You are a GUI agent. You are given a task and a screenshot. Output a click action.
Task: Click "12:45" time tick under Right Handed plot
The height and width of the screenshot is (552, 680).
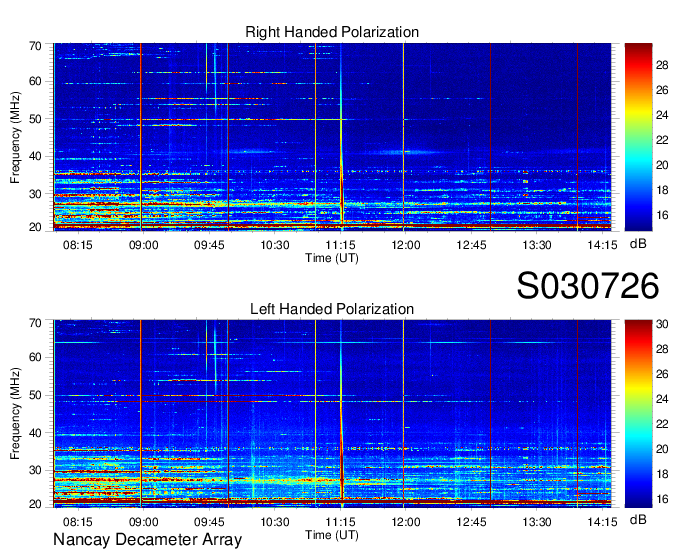click(x=471, y=245)
